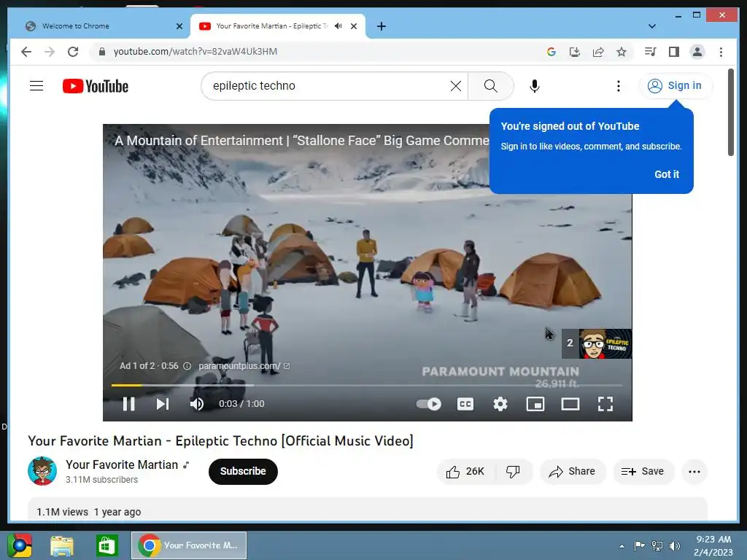The width and height of the screenshot is (747, 560).
Task: Subscribe to Your Favorite Martian
Action: [x=243, y=472]
